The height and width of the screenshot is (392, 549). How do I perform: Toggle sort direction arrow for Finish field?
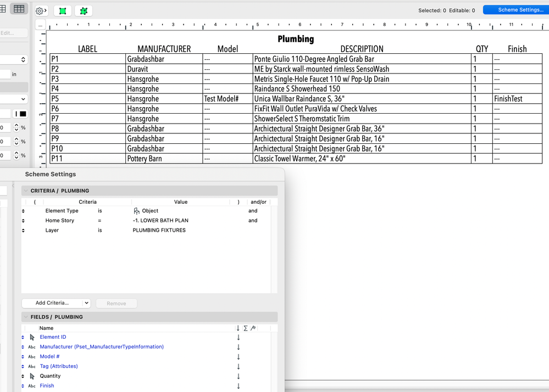[x=238, y=385]
